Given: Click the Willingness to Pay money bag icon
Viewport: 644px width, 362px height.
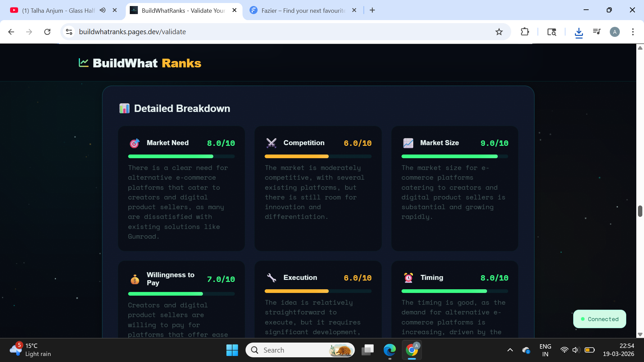Looking at the screenshot, I should (x=135, y=279).
